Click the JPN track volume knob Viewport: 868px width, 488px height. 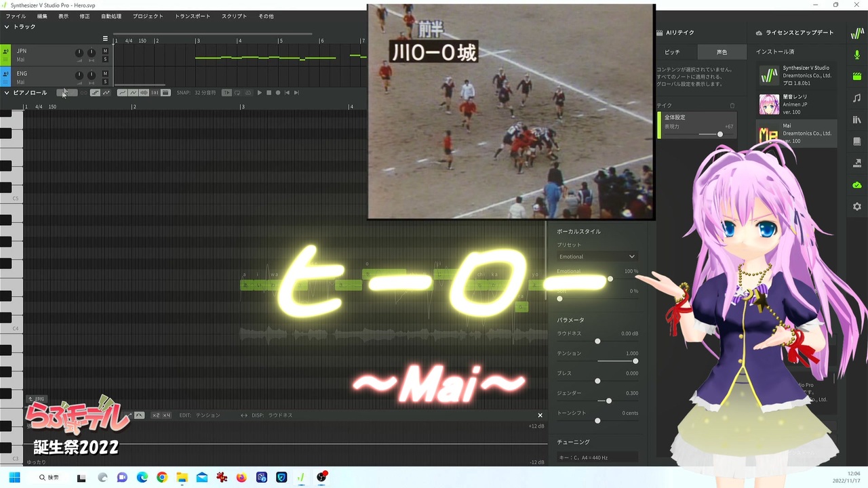[x=79, y=52]
